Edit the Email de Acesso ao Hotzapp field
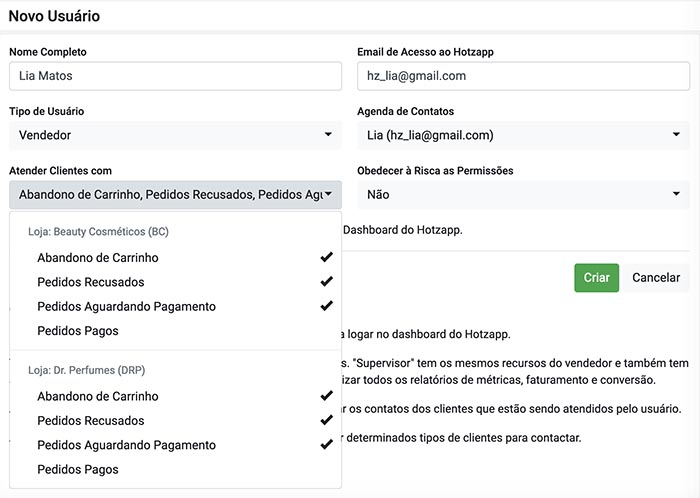 tap(523, 76)
